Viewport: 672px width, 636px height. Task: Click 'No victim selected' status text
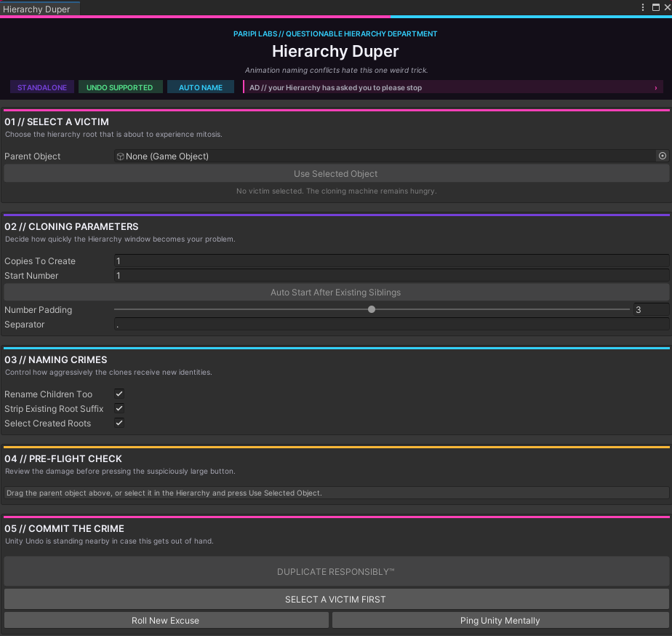coord(337,191)
